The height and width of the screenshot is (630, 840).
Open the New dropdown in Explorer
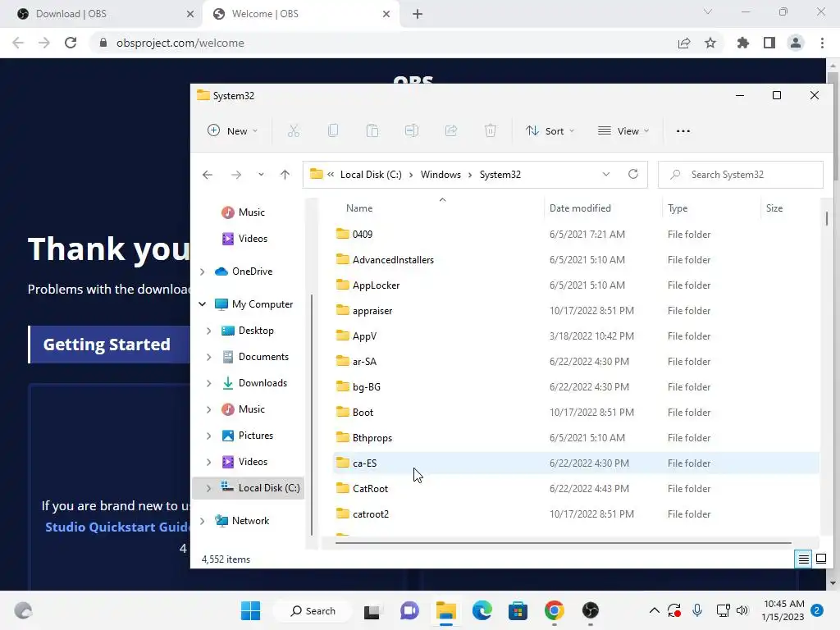[232, 130]
